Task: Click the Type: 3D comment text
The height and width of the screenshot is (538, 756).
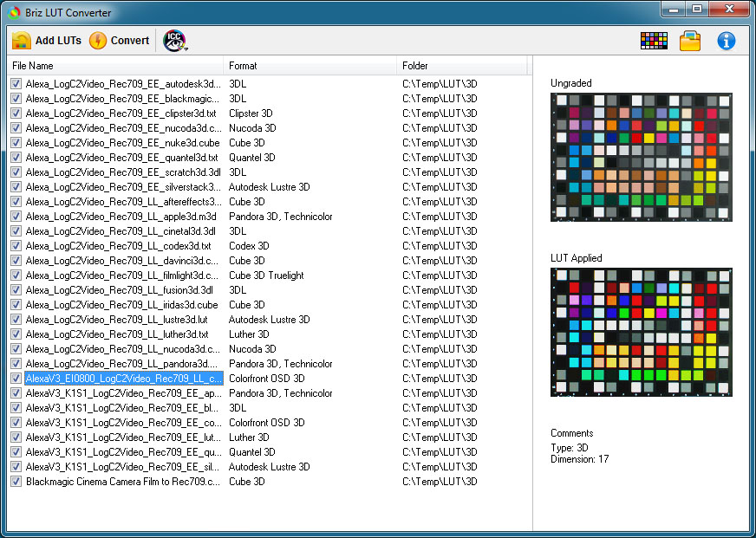Action: [x=570, y=448]
